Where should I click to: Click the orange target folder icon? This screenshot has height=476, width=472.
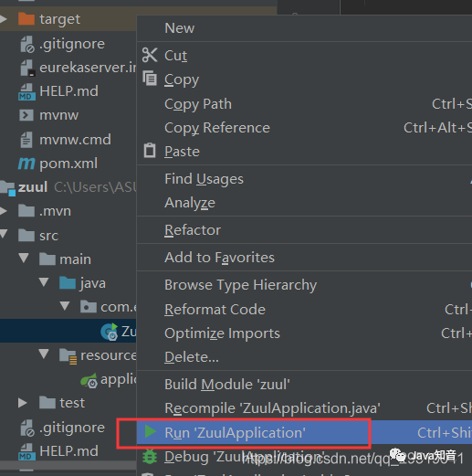click(x=26, y=19)
